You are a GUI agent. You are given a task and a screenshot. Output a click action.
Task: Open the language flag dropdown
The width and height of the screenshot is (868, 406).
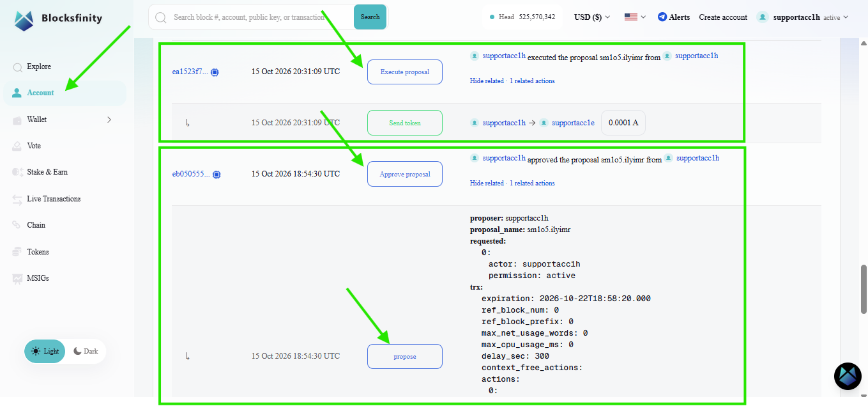click(635, 17)
